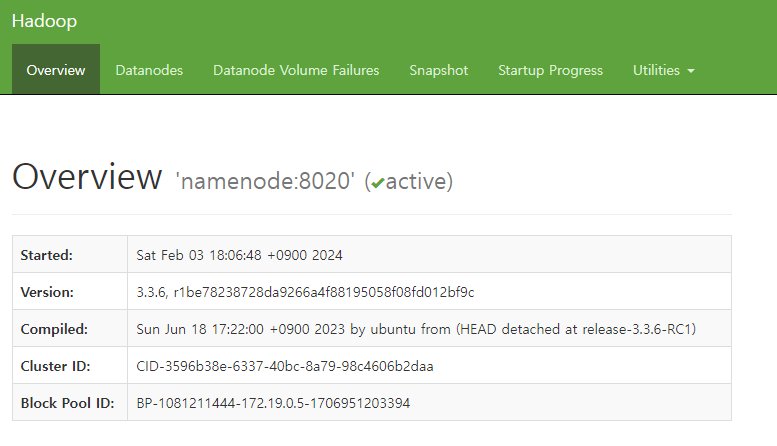This screenshot has height=446, width=777.
Task: Open Datanode Volume Failures tab
Action: click(296, 70)
